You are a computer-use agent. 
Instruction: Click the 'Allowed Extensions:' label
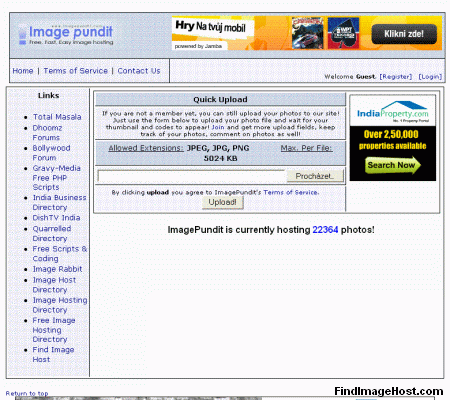146,148
